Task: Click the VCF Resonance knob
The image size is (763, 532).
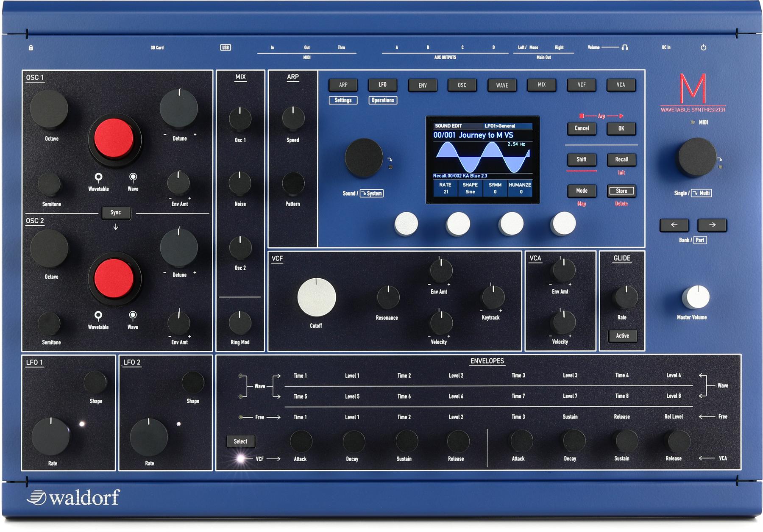Action: tap(388, 297)
